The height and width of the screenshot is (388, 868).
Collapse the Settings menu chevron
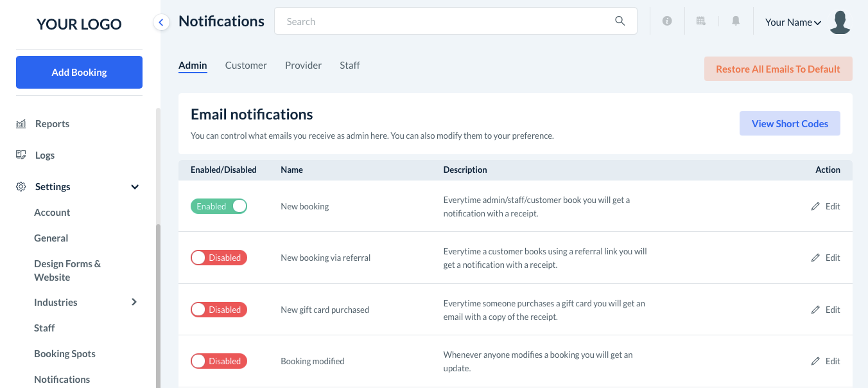[x=135, y=187]
